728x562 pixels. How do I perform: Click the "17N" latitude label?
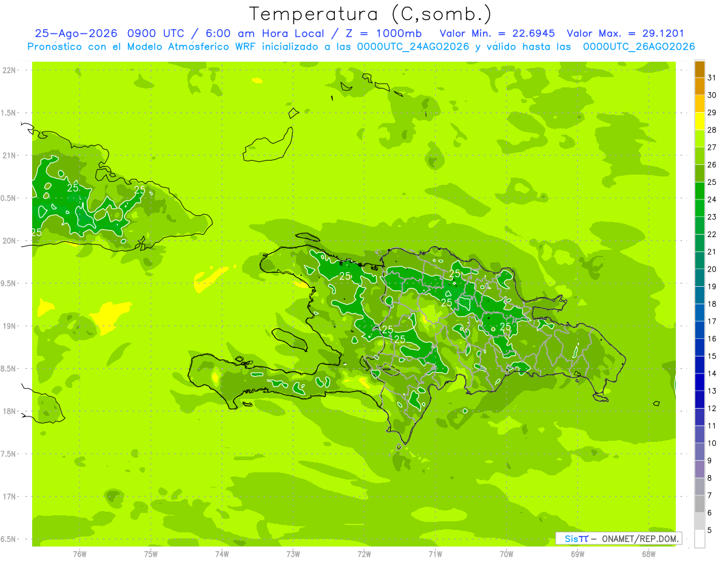(9, 497)
